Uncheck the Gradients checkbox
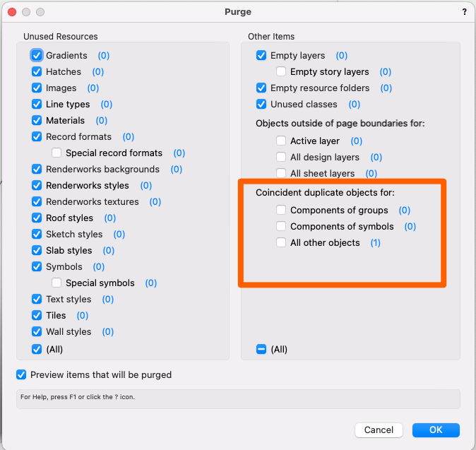This screenshot has width=476, height=450. (37, 55)
